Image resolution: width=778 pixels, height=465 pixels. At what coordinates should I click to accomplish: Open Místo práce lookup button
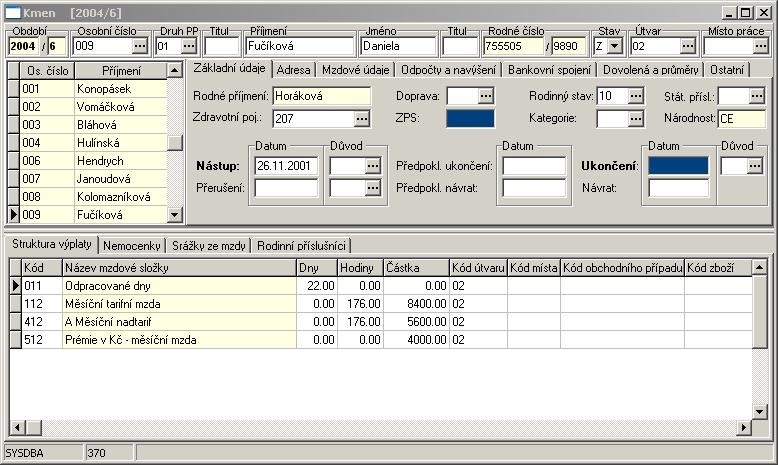coord(759,46)
